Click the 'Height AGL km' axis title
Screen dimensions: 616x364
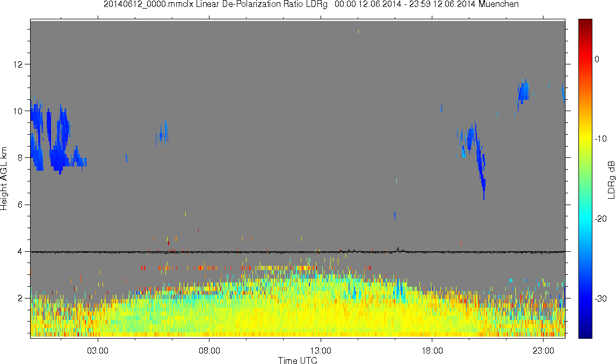(x=4, y=179)
